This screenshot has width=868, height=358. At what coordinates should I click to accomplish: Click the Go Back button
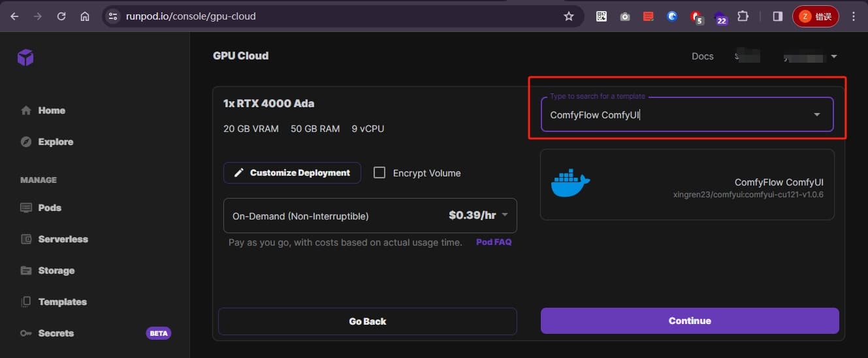(367, 321)
